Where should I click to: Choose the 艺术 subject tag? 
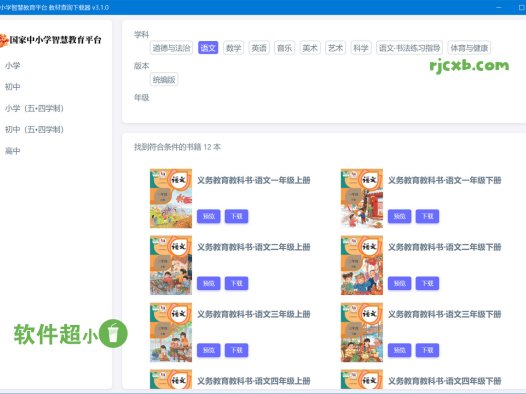(x=335, y=48)
